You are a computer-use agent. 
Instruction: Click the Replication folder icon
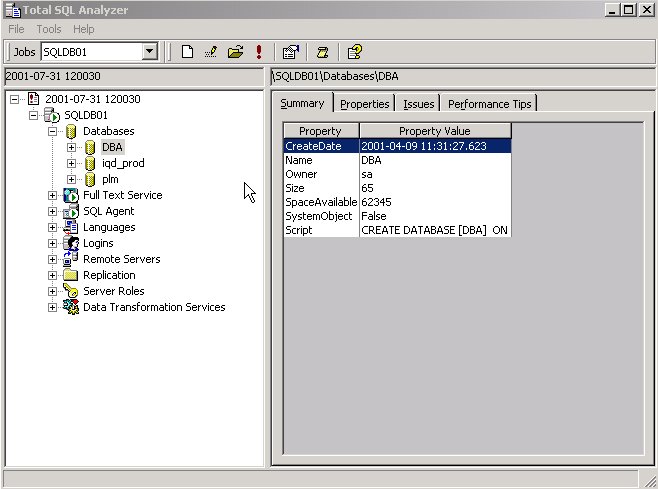pyautogui.click(x=70, y=275)
